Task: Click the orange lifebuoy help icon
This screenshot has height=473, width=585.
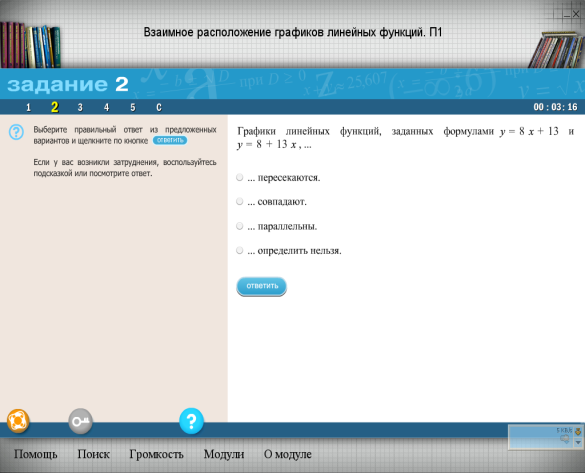Action: tap(18, 421)
